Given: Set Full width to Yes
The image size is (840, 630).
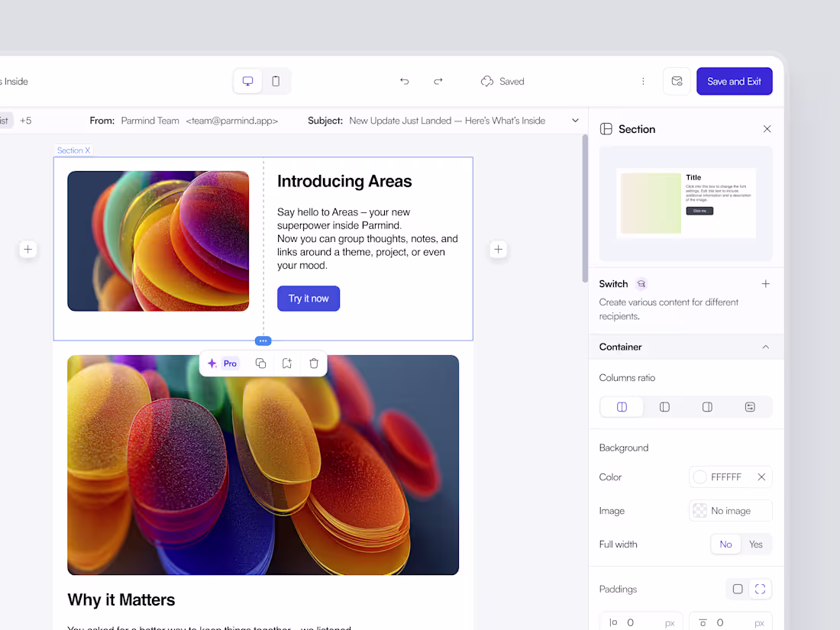Looking at the screenshot, I should tap(756, 544).
